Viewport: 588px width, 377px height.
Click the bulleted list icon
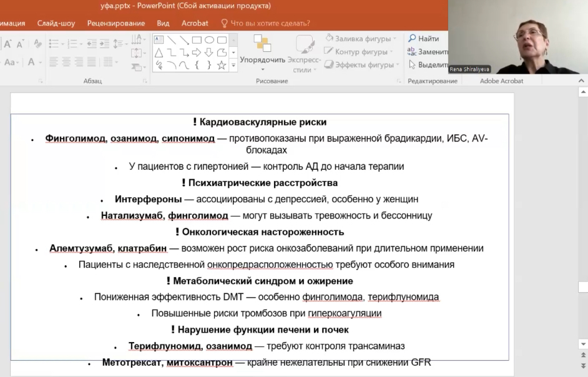pos(54,44)
